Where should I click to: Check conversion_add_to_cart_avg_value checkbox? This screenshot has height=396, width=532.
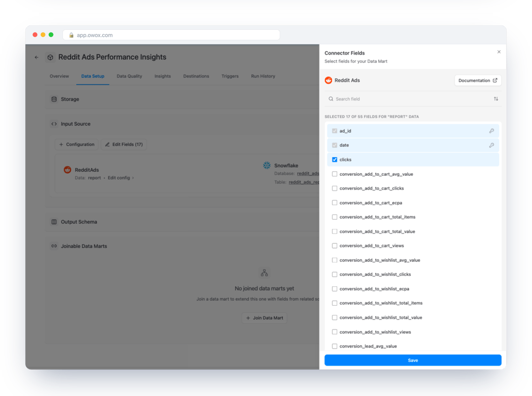pyautogui.click(x=334, y=174)
